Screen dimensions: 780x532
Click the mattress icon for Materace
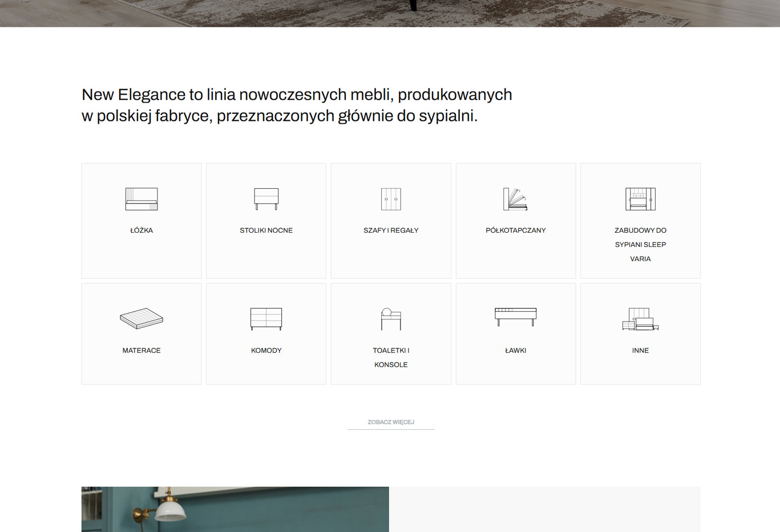[x=142, y=319]
